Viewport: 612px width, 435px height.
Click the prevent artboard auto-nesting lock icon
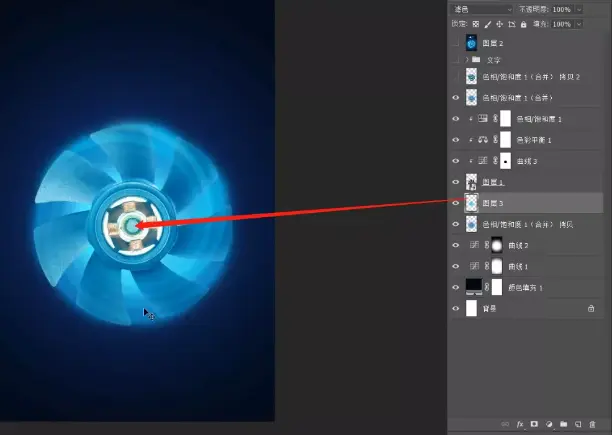point(512,24)
